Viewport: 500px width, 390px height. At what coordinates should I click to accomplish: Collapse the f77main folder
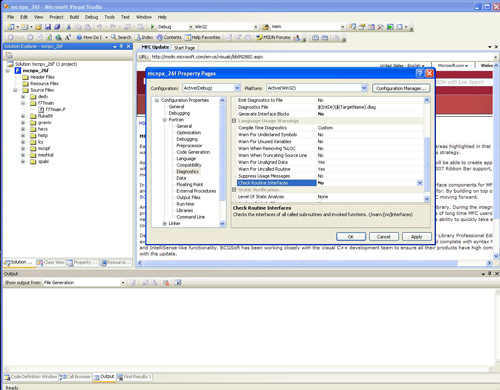pyautogui.click(x=23, y=103)
